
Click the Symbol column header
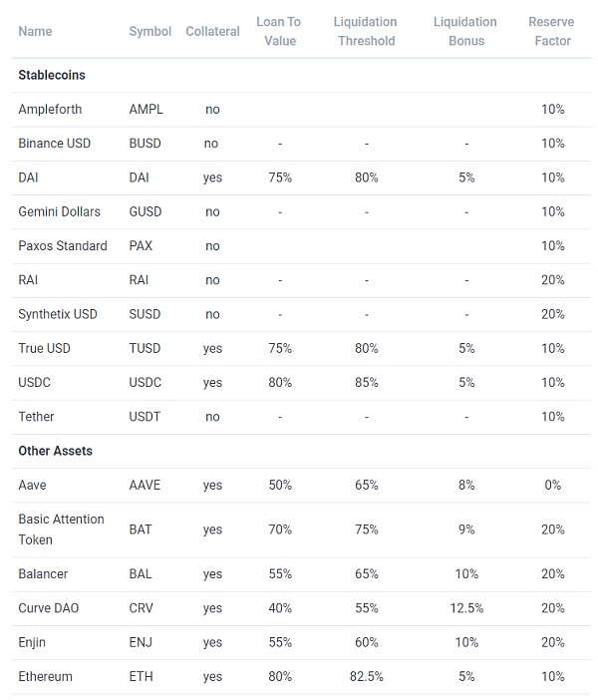coord(149,31)
